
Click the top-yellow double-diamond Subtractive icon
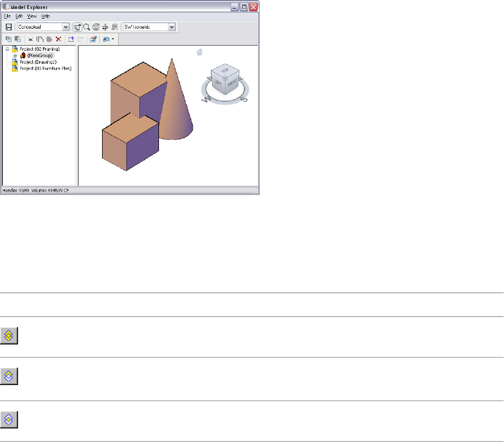(x=9, y=376)
